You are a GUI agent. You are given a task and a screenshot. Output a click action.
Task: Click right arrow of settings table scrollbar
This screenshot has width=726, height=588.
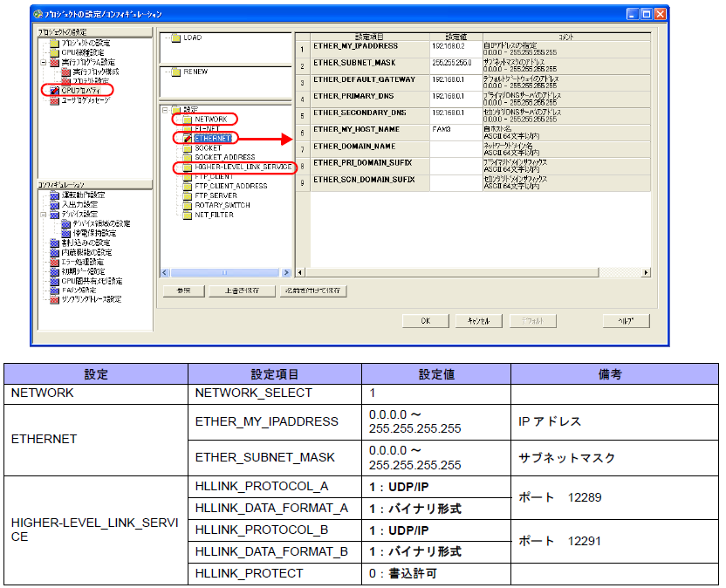(x=646, y=273)
